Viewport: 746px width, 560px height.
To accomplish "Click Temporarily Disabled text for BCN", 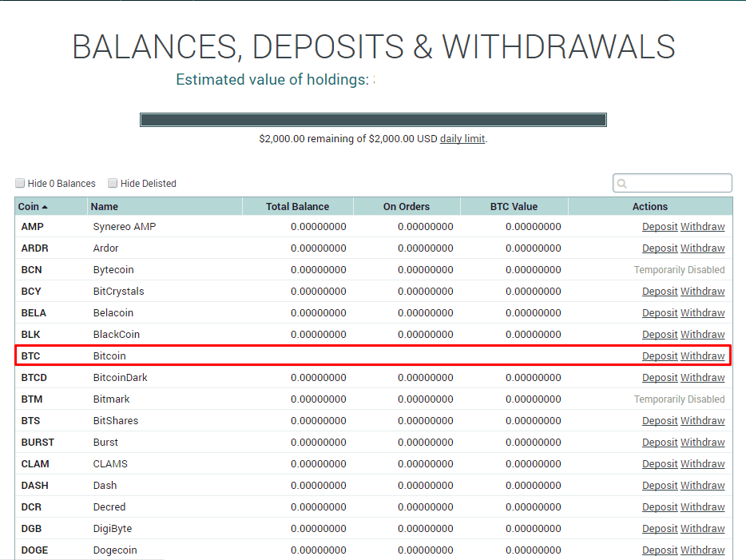I will tap(680, 270).
